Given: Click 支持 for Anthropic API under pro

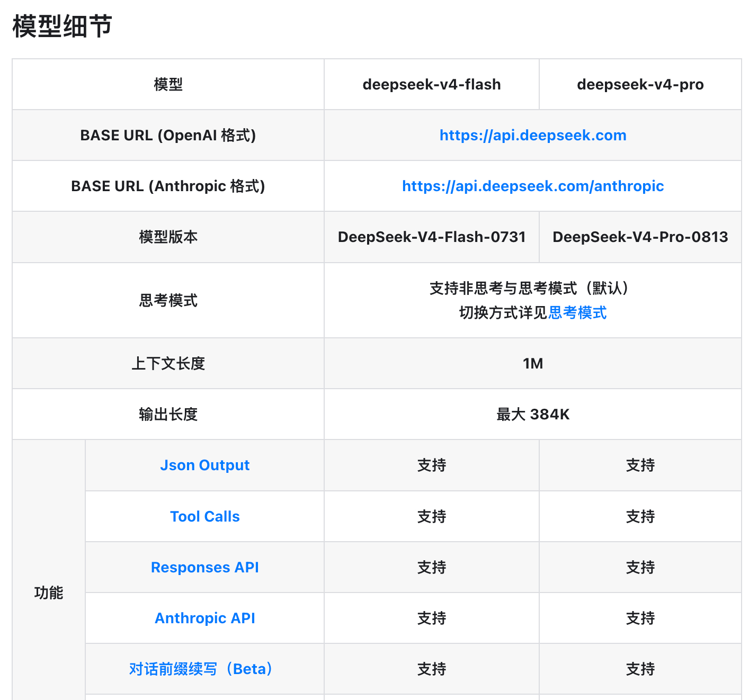Looking at the screenshot, I should (x=640, y=618).
